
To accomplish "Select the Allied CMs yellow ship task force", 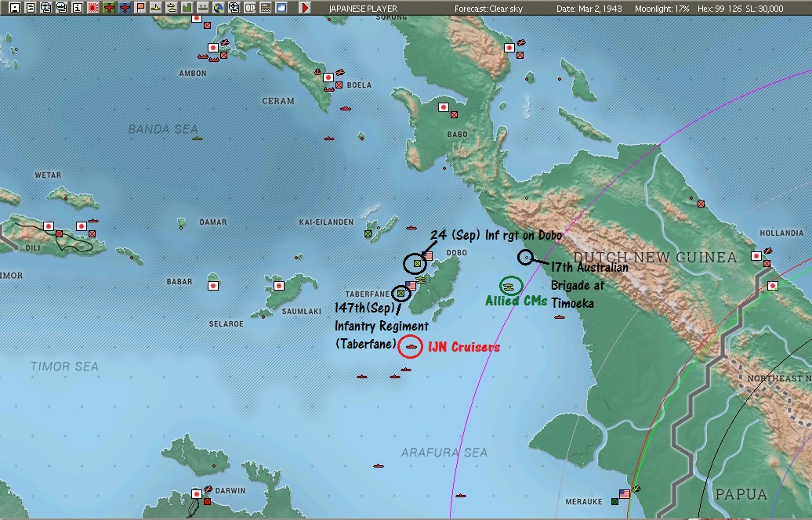I will tap(510, 286).
